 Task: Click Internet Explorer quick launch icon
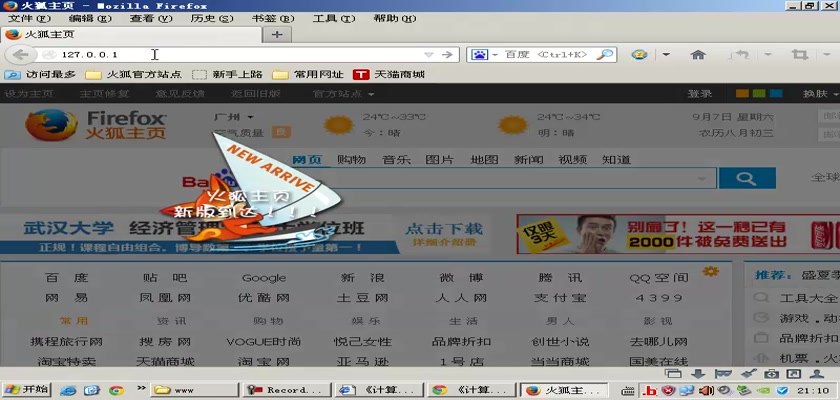pyautogui.click(x=68, y=390)
